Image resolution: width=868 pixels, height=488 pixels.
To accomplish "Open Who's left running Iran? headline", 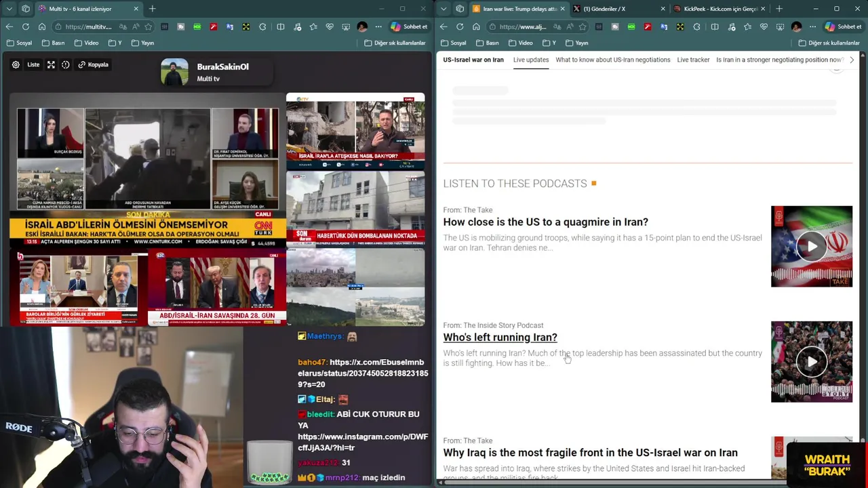I will pos(500,337).
